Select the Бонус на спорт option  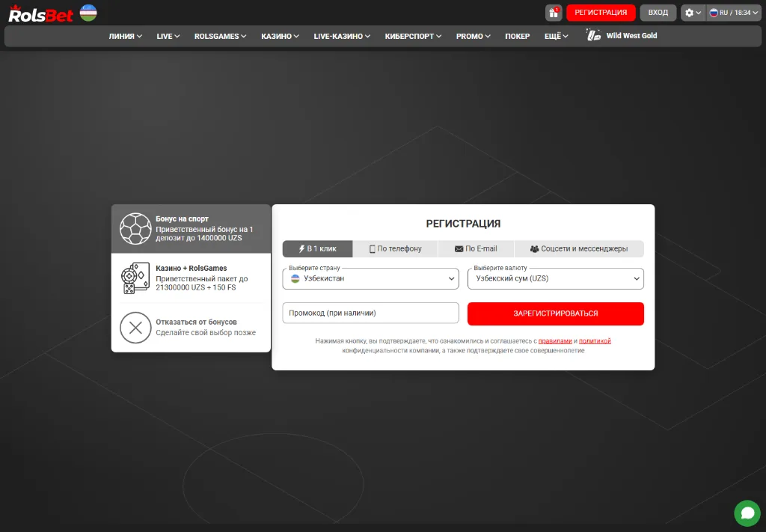click(x=191, y=229)
